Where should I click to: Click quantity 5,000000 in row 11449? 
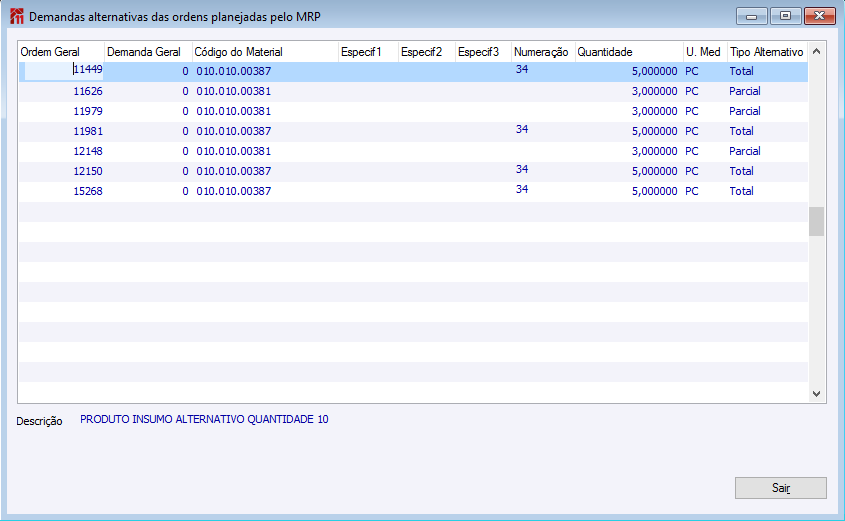coord(654,71)
